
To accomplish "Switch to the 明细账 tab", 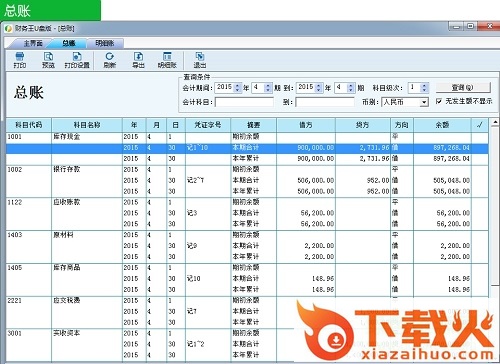I will pyautogui.click(x=105, y=43).
